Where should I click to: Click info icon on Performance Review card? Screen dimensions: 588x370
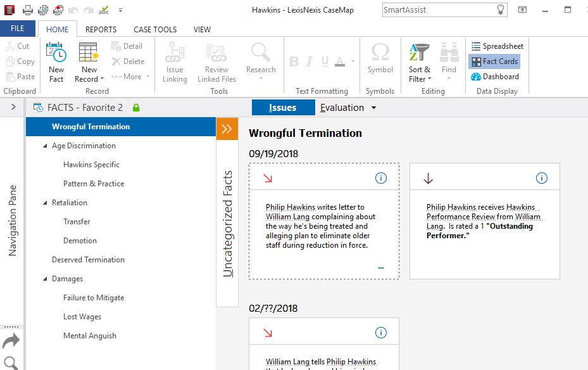click(542, 178)
